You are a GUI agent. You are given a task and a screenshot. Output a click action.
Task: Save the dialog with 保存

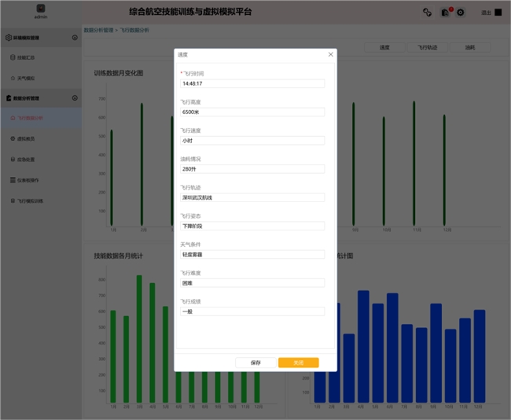click(x=256, y=363)
